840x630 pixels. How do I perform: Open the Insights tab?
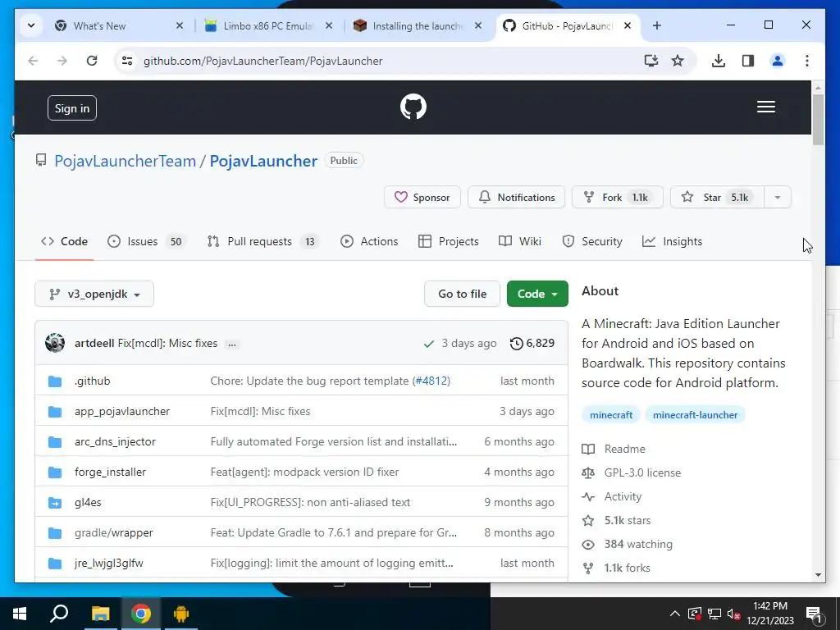pyautogui.click(x=672, y=242)
